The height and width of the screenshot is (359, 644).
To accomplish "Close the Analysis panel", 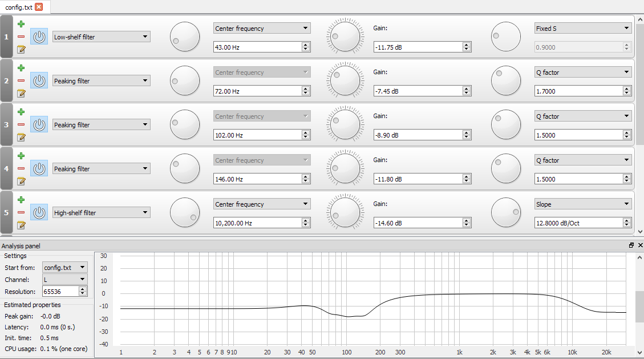I will pos(641,245).
